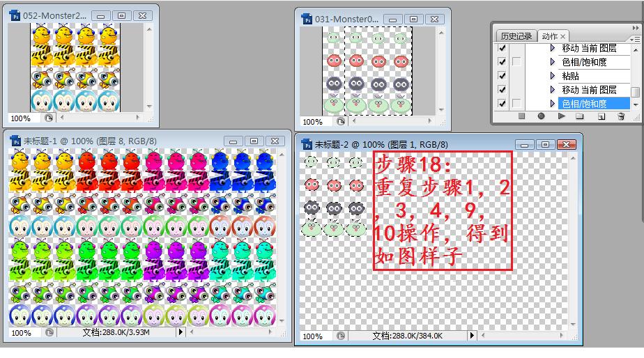
Task: Select the first 移动 当前 图层 row
Action: point(594,48)
